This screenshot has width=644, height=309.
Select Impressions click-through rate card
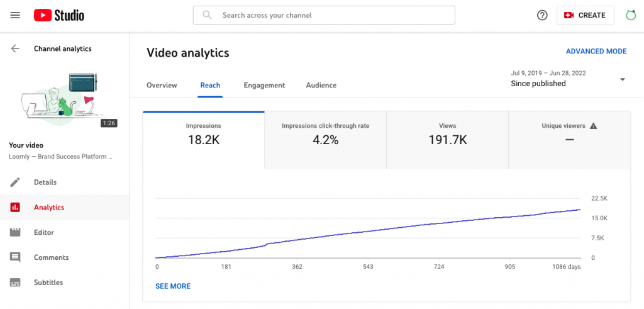pyautogui.click(x=325, y=140)
